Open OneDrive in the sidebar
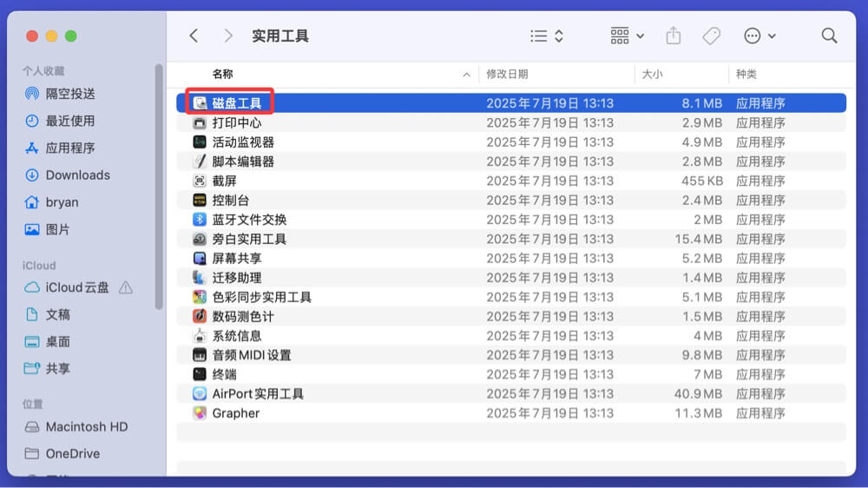Screen dimensions: 868x488 coord(63,453)
